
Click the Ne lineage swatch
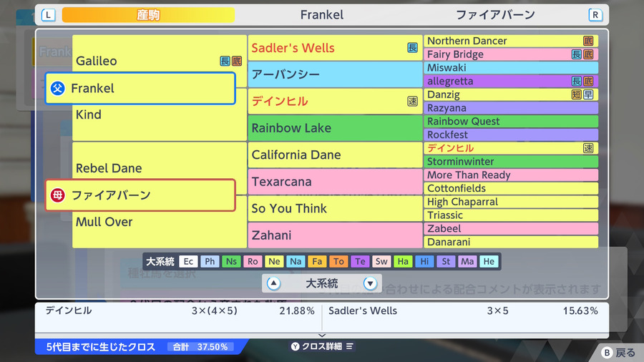click(x=274, y=261)
